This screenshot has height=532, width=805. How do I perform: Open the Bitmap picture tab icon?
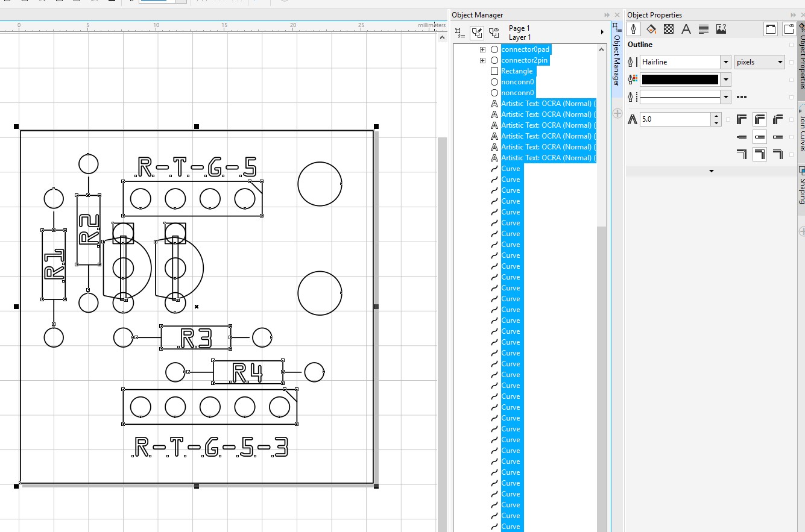[x=721, y=29]
